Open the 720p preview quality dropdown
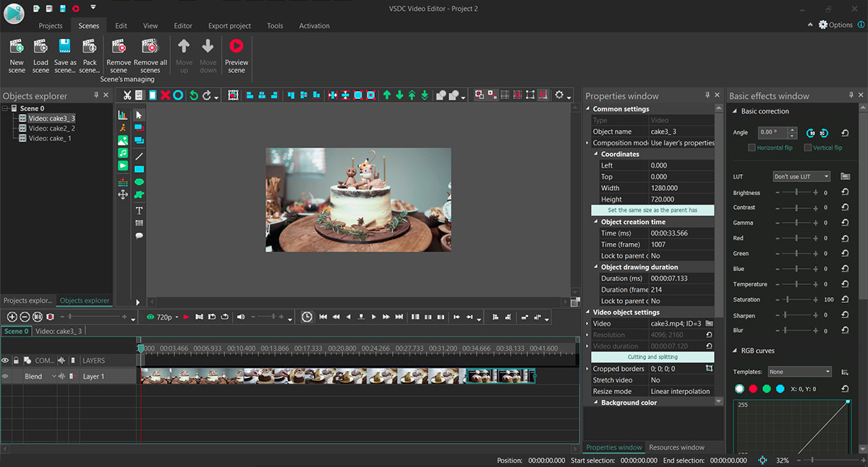This screenshot has height=467, width=868. coord(168,317)
